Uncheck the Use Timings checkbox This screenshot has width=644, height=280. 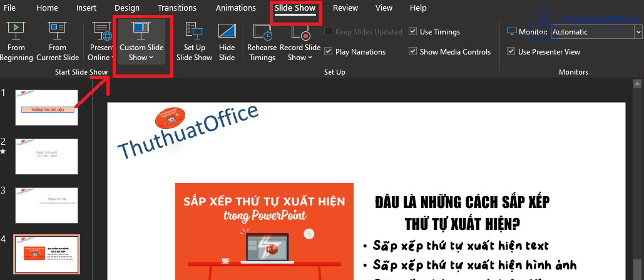pos(413,32)
